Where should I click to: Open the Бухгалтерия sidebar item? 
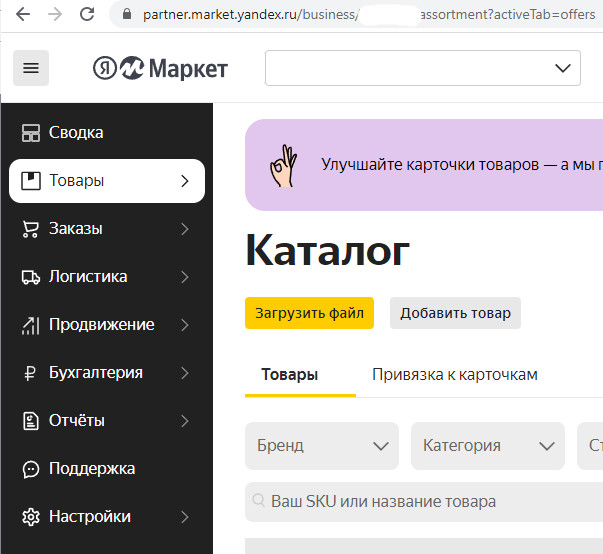coord(107,373)
